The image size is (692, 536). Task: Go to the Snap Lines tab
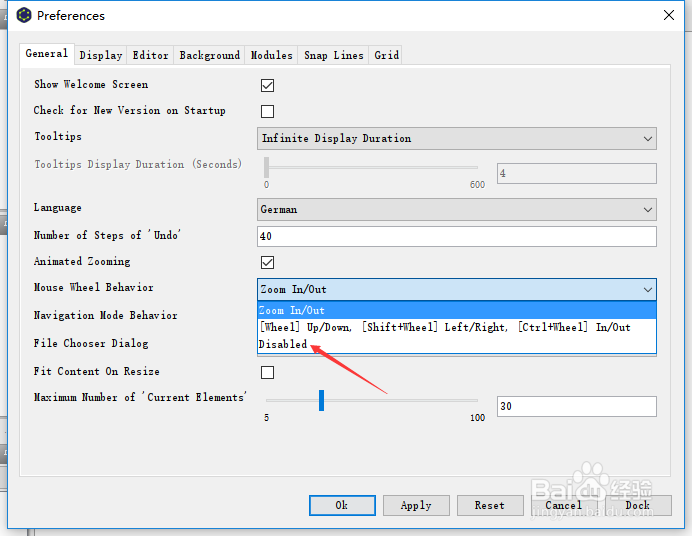(333, 55)
